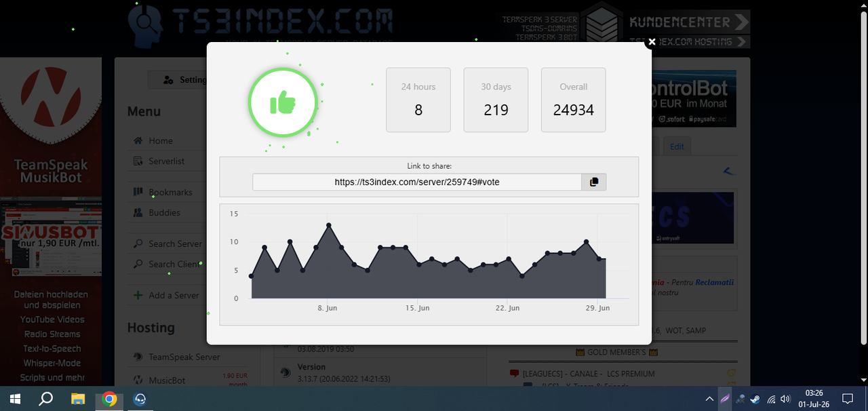Image resolution: width=868 pixels, height=411 pixels.
Task: Click the Settings button behind the popup
Action: tap(178, 80)
